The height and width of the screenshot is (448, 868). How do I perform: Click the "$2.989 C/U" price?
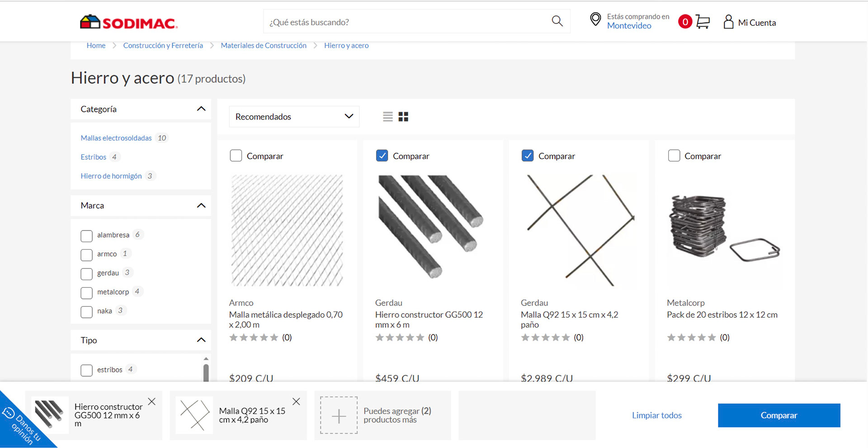[547, 378]
